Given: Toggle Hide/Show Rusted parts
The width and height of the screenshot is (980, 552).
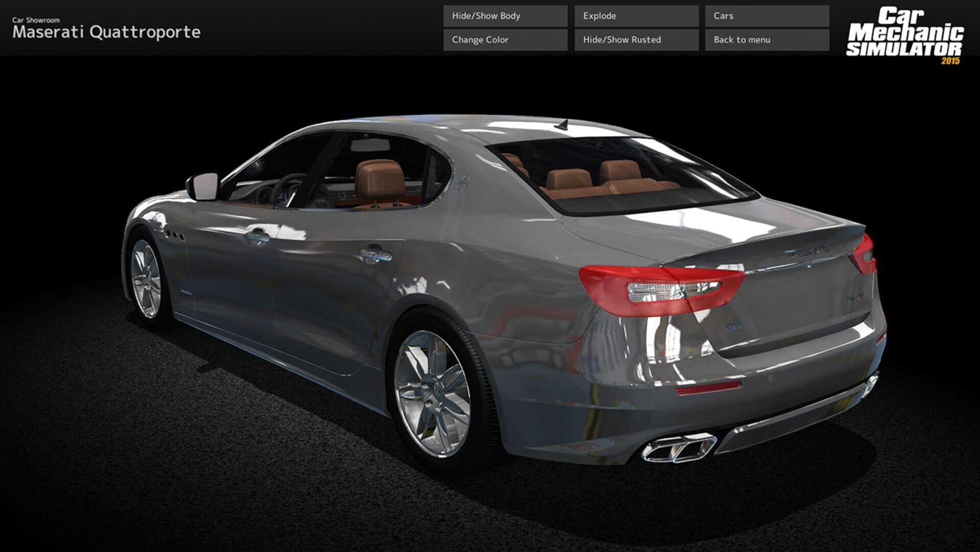Looking at the screenshot, I should (635, 39).
